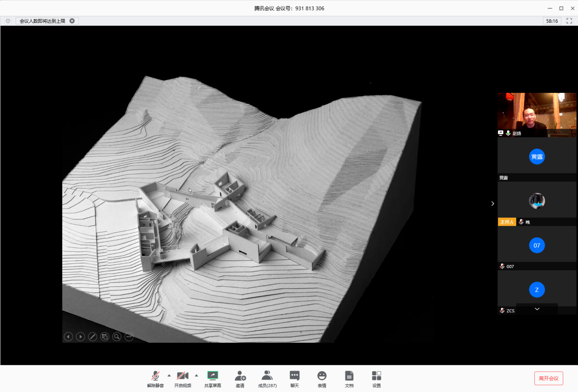Viewport: 578px width, 392px height.
Task: Click the Leave Meeting (离开会议) button
Action: [549, 378]
